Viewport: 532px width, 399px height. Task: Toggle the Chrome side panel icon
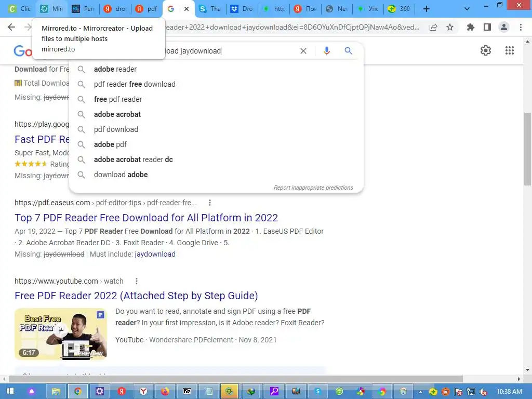(487, 27)
